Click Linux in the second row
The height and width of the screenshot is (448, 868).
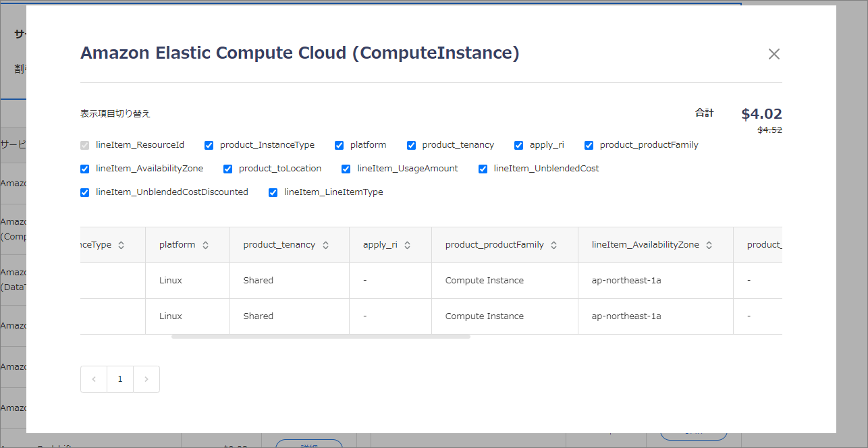pos(171,316)
